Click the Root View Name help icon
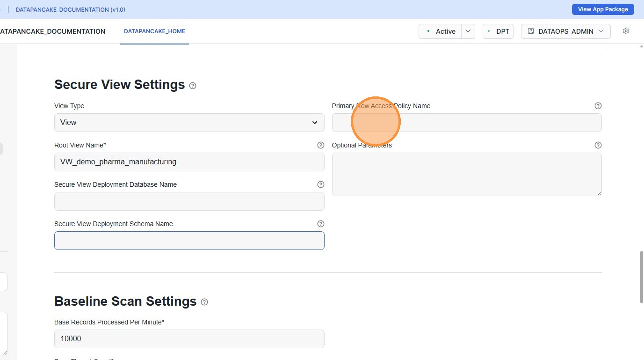The width and height of the screenshot is (644, 360). click(x=320, y=145)
